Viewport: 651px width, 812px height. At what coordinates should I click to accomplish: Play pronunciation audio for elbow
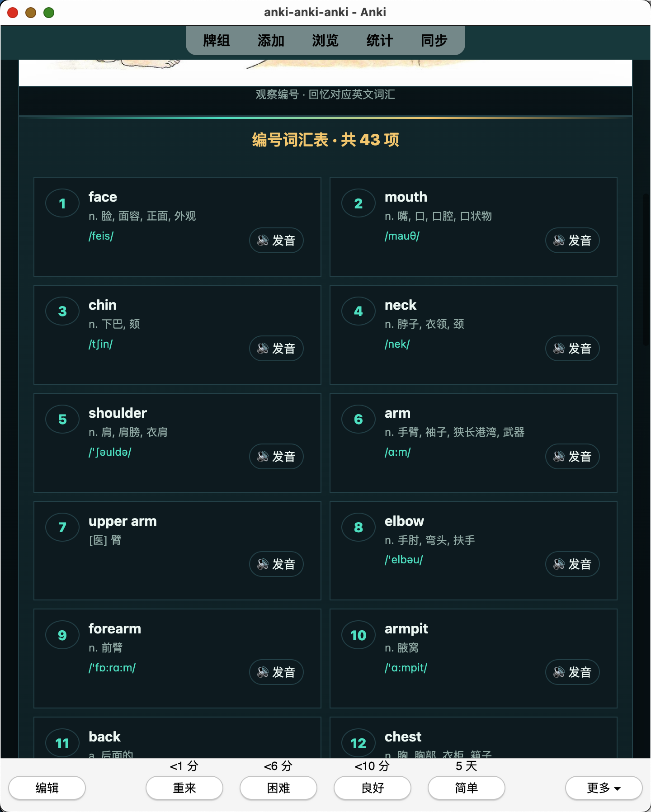point(572,564)
